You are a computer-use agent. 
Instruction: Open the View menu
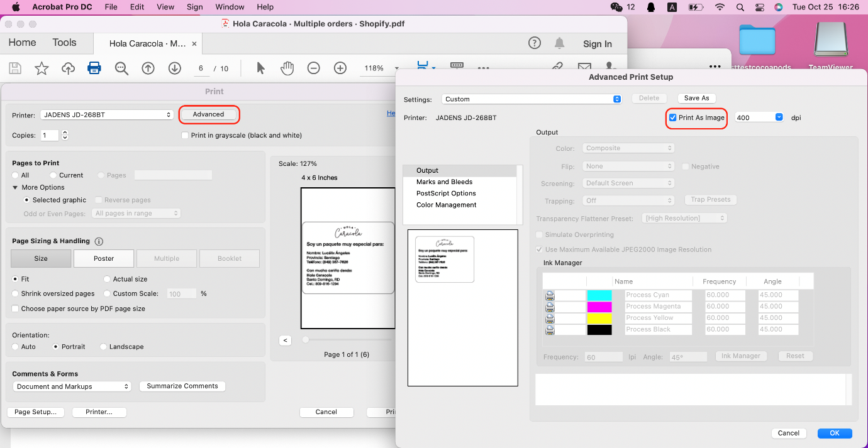165,7
